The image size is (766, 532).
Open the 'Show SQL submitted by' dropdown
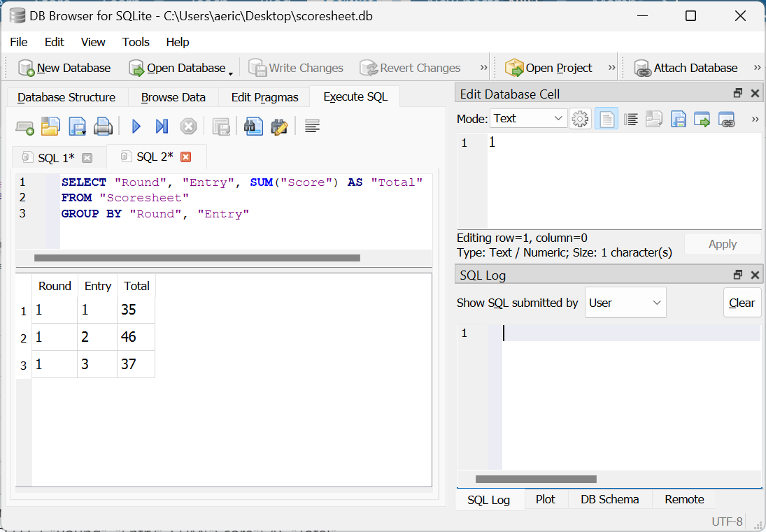(x=625, y=303)
